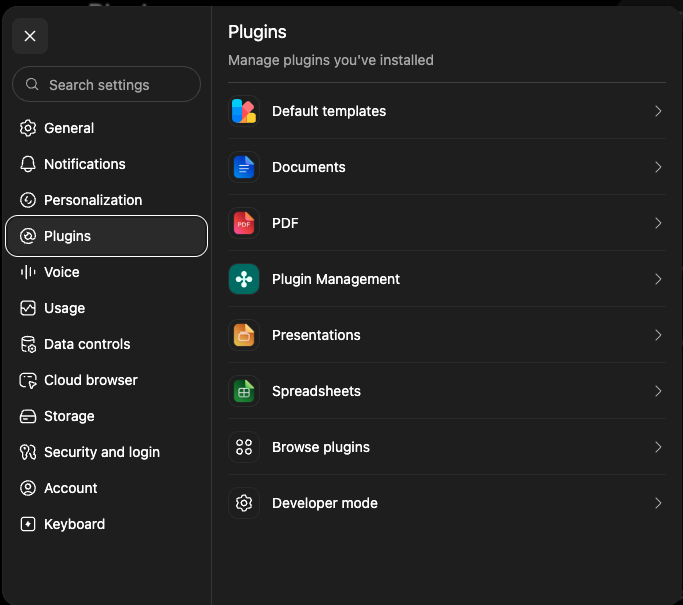This screenshot has width=683, height=605.
Task: Select the Plugins label in sidebar
Action: click(68, 236)
